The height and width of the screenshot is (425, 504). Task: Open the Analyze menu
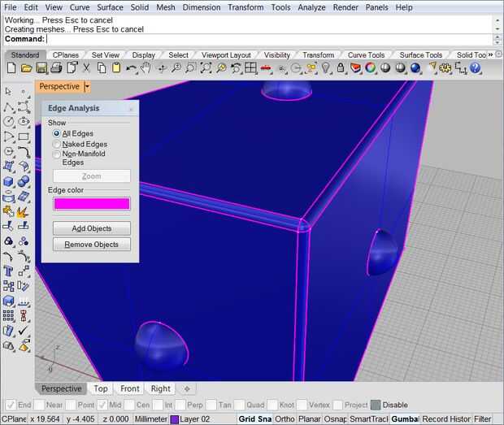[x=311, y=7]
